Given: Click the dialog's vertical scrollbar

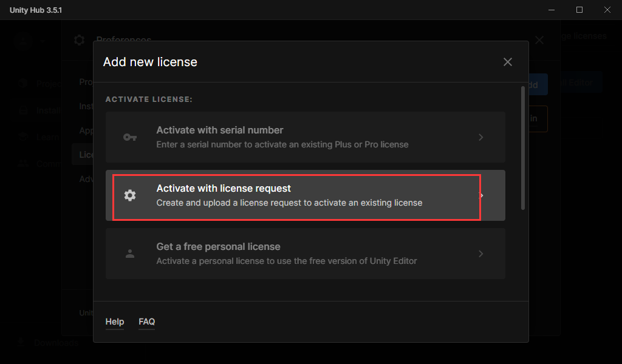Looking at the screenshot, I should pyautogui.click(x=522, y=149).
